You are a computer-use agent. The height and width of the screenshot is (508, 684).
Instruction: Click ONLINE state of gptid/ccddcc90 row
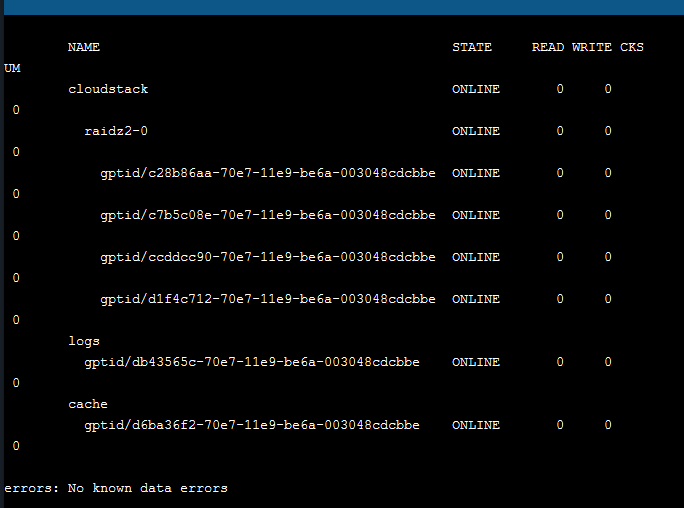pyautogui.click(x=476, y=257)
